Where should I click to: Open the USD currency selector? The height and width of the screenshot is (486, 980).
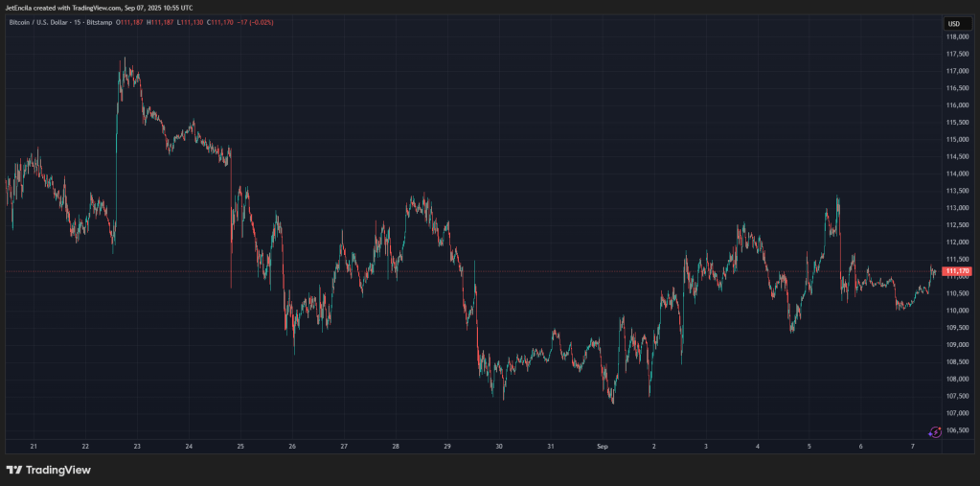954,24
